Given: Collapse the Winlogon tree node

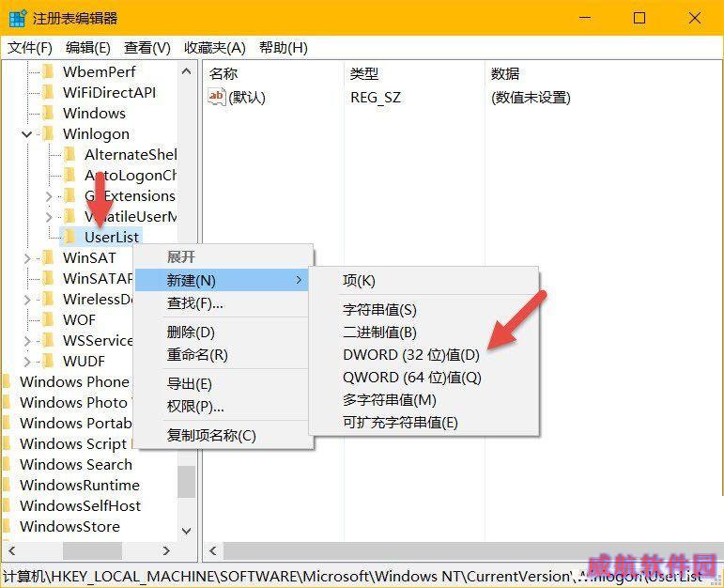Looking at the screenshot, I should (x=27, y=134).
